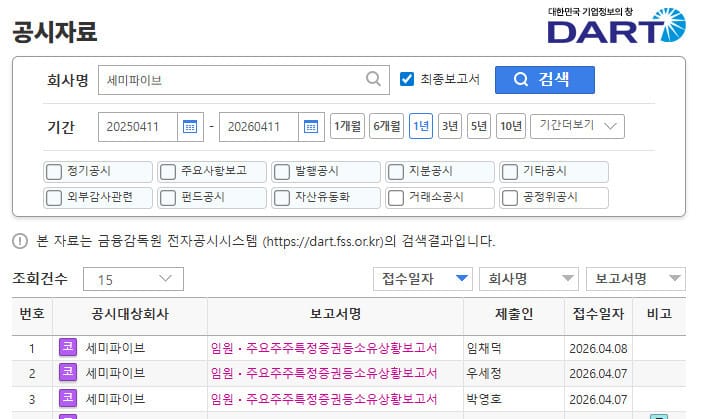The width and height of the screenshot is (708, 419).
Task: Expand the 조회건수 dropdown showing 15
Action: (x=133, y=278)
